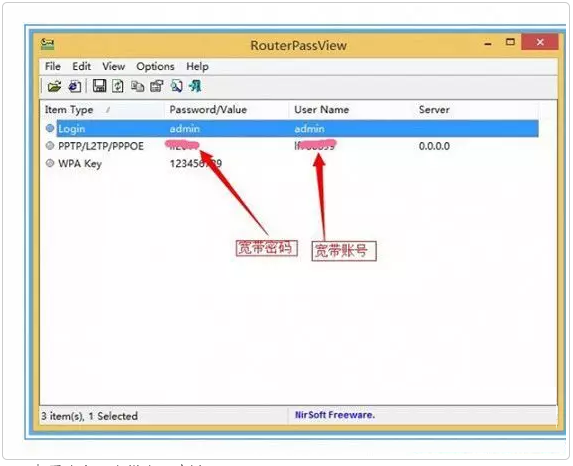Open the Options menu

point(155,67)
